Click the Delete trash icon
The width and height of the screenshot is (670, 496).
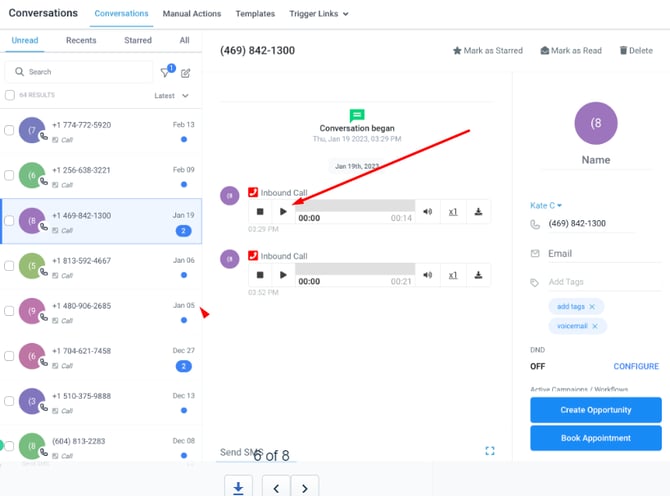point(624,50)
